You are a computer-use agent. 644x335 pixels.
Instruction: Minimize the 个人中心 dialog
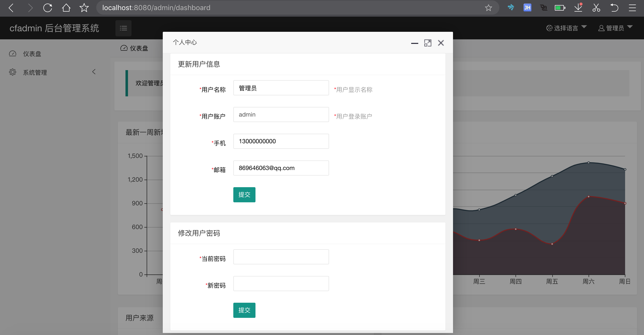[x=414, y=43]
